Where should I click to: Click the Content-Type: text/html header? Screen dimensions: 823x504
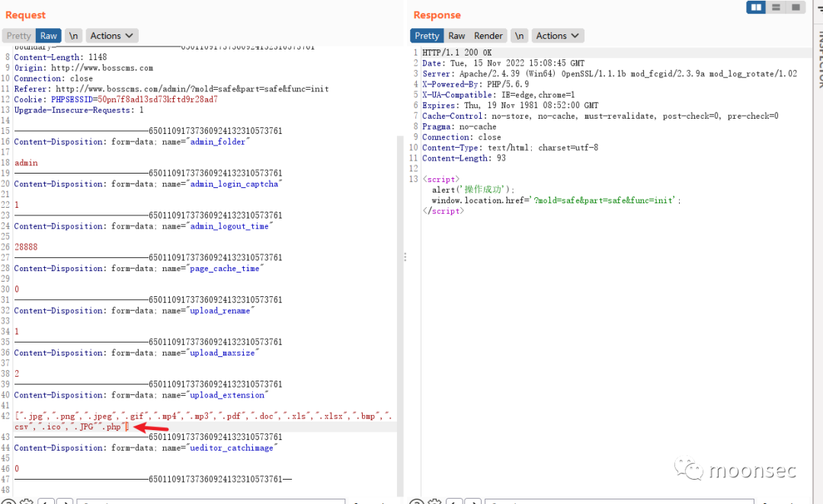(510, 148)
